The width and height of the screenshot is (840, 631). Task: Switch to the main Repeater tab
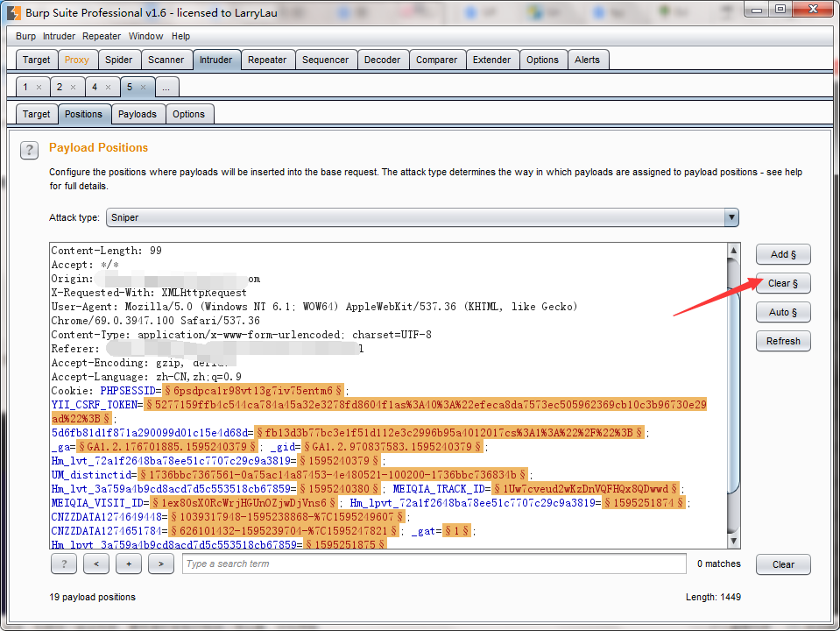click(267, 60)
